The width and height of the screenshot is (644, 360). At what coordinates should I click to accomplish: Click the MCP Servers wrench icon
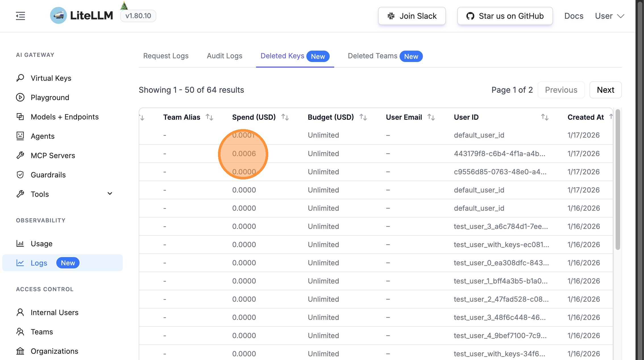point(20,155)
